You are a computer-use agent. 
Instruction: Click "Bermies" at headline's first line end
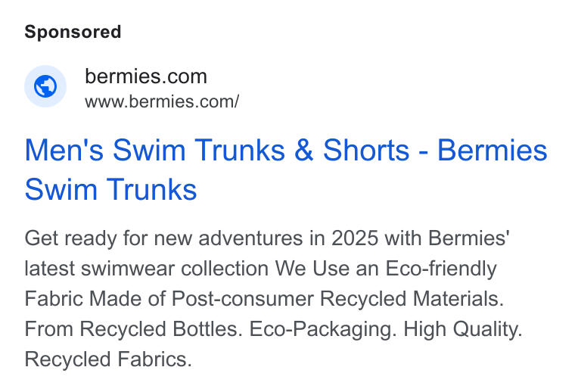click(492, 150)
